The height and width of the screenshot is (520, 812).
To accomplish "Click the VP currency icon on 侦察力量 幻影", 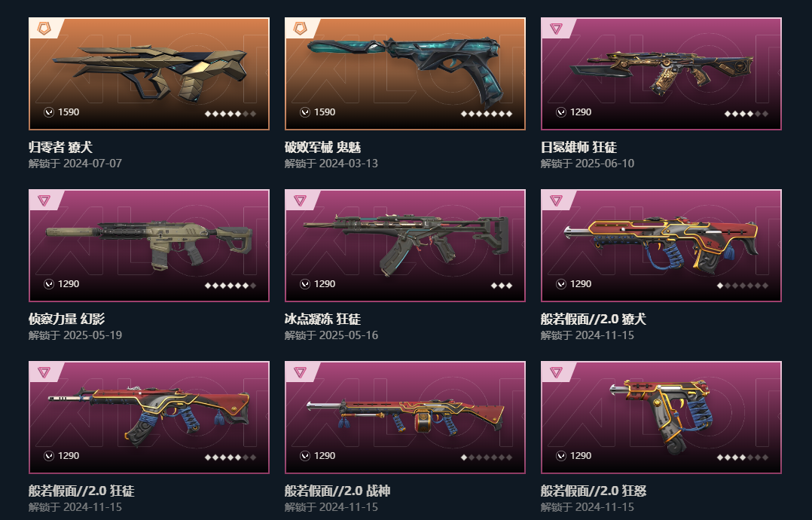I will (x=49, y=284).
